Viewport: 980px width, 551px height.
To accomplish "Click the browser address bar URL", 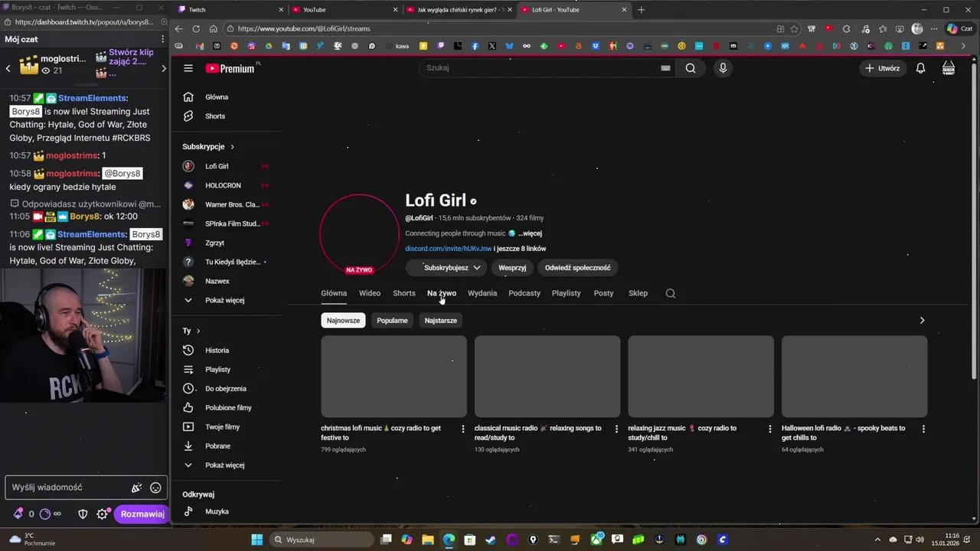I will [304, 28].
